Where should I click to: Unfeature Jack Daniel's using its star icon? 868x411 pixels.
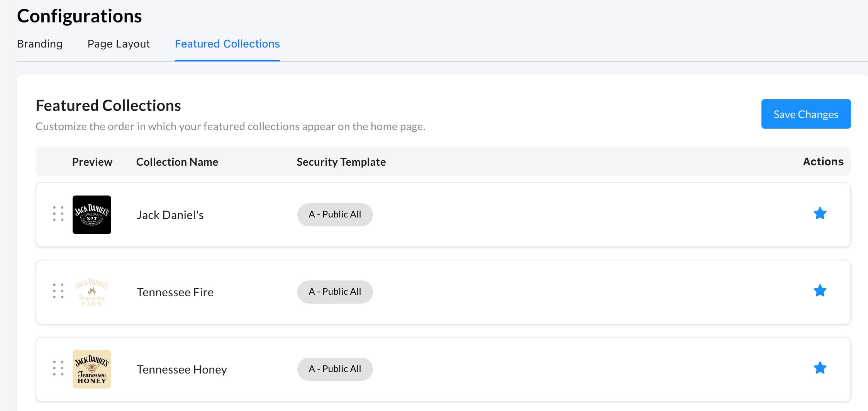point(820,214)
